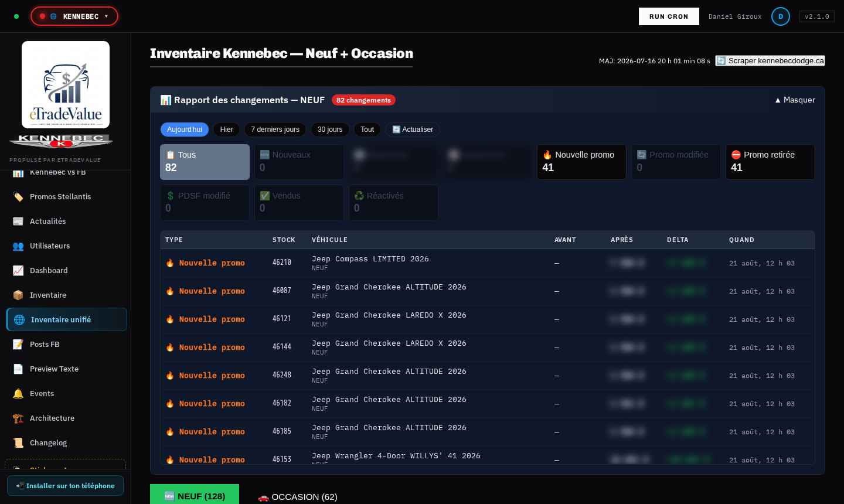The height and width of the screenshot is (504, 844).
Task: Toggle the Vendus filter card
Action: point(299,203)
